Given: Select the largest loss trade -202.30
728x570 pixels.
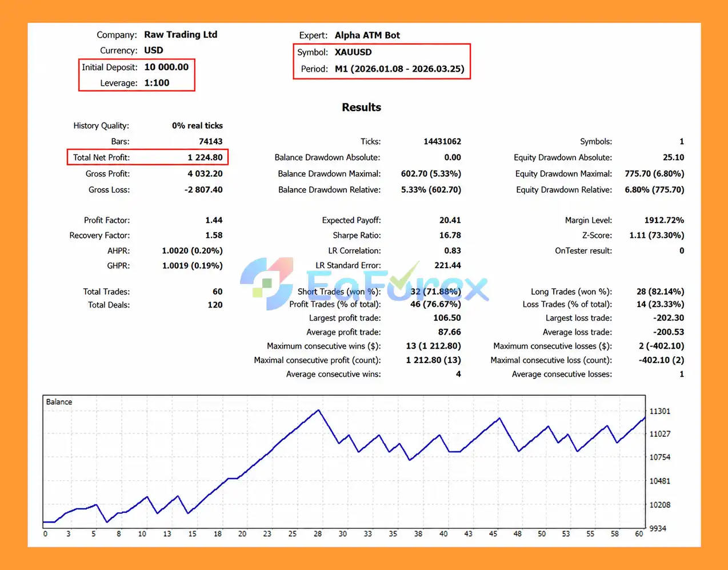Looking at the screenshot, I should [669, 318].
